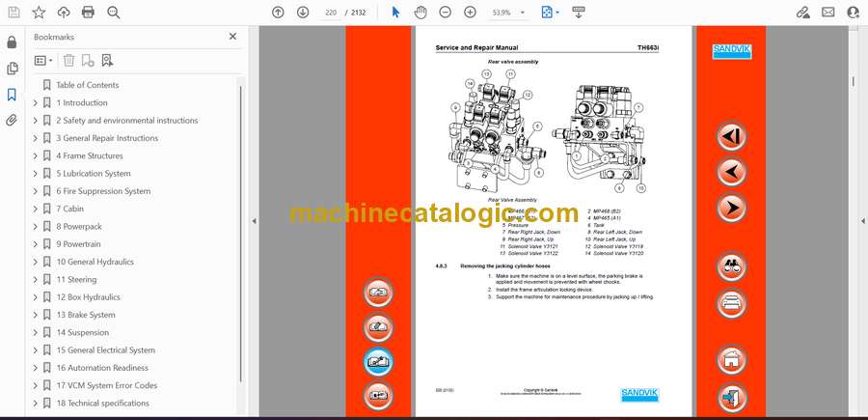The width and height of the screenshot is (868, 420).
Task: Open the page thumbnails panel icon
Action: click(12, 69)
